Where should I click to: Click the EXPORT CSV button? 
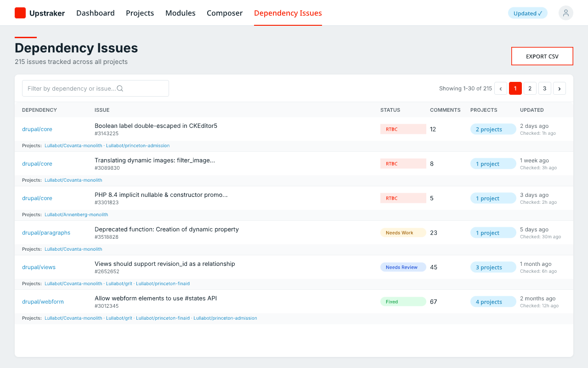(542, 56)
